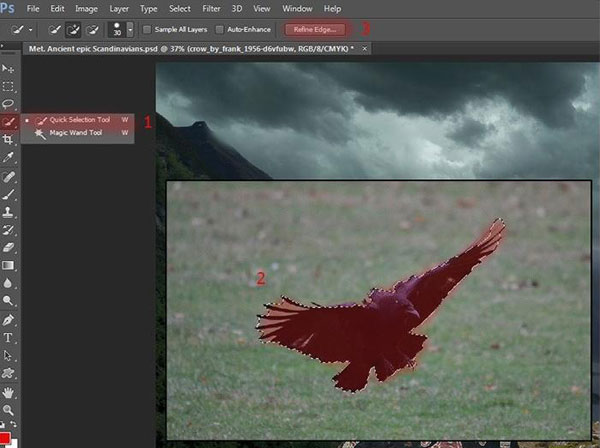Select the Hand tool
The width and height of the screenshot is (600, 448).
pos(8,393)
